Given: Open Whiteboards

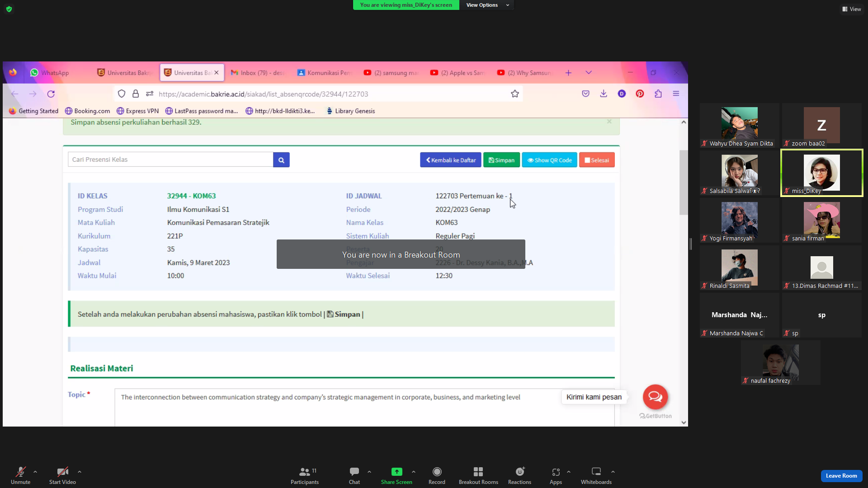Looking at the screenshot, I should [596, 475].
